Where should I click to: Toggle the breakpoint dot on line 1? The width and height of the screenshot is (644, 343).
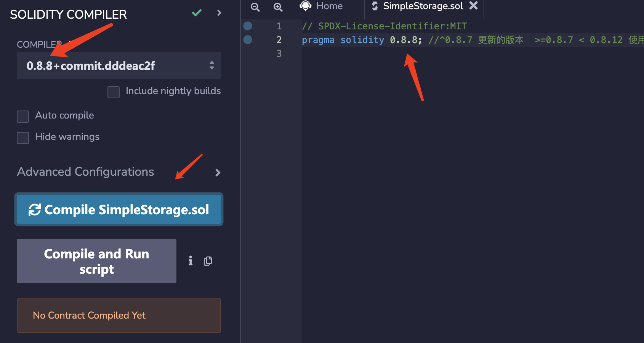[x=248, y=26]
